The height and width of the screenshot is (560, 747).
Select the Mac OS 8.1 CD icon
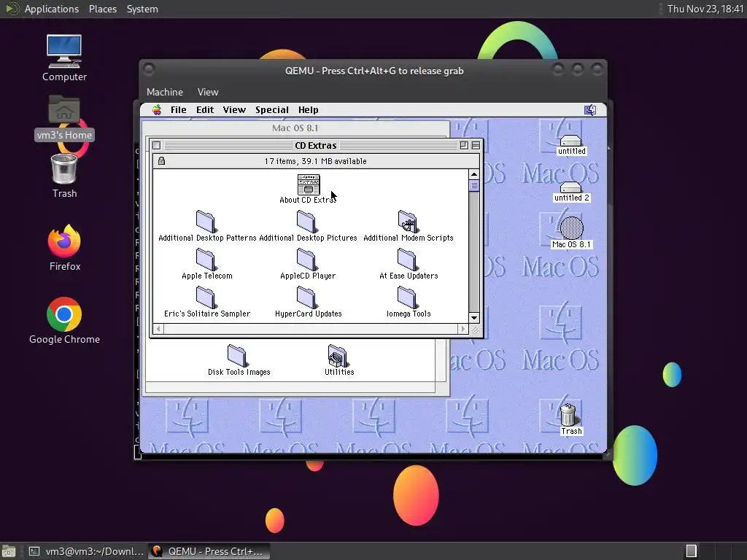click(x=571, y=228)
